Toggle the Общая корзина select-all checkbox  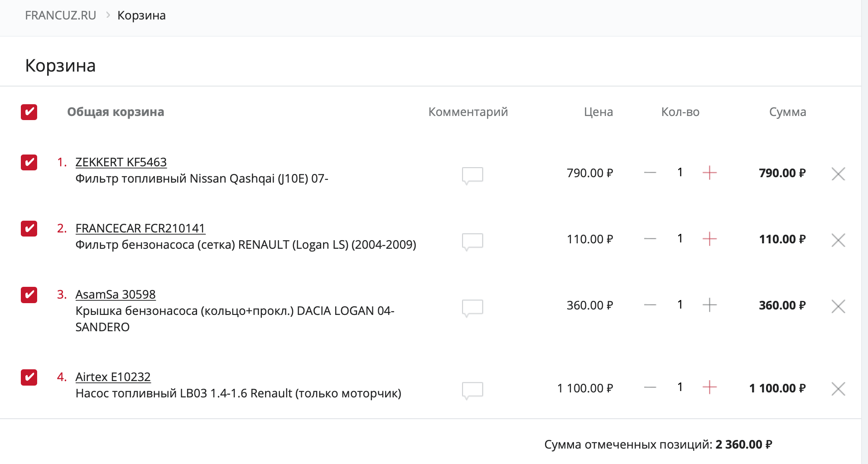pyautogui.click(x=29, y=112)
